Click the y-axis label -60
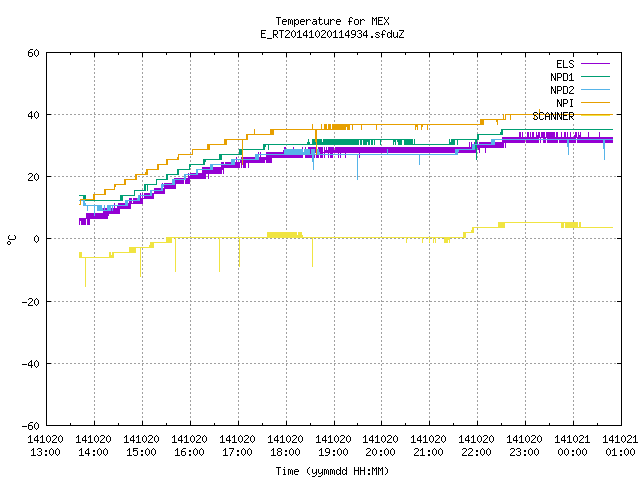The image size is (640, 480). click(x=31, y=426)
